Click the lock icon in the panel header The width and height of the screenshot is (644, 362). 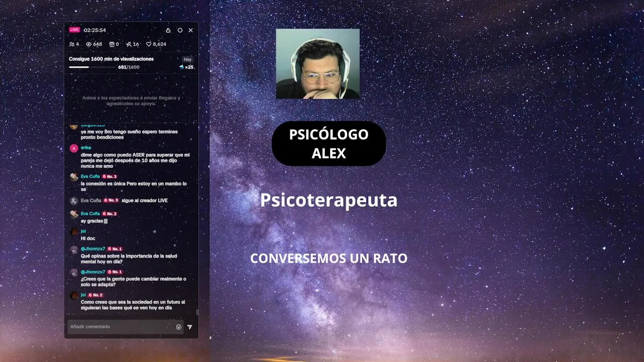pos(168,30)
